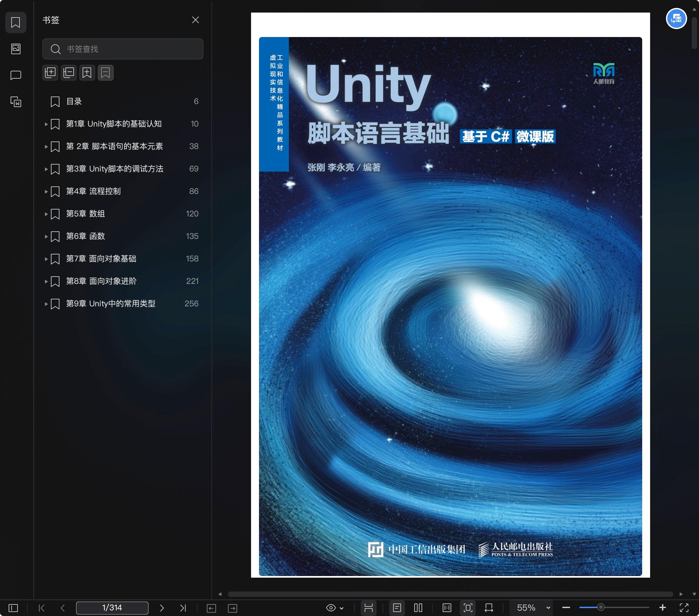699x616 pixels.
Task: Click the collapse all bookmarks icon
Action: point(69,72)
